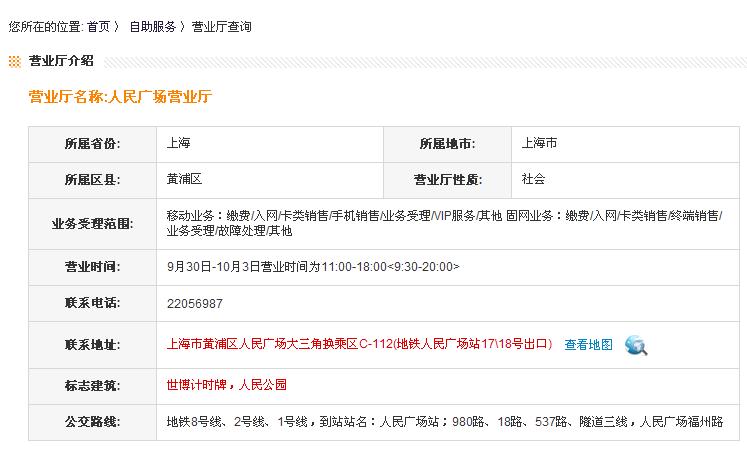This screenshot has height=449, width=747.
Task: Select phone number 22056987
Action: coord(195,304)
